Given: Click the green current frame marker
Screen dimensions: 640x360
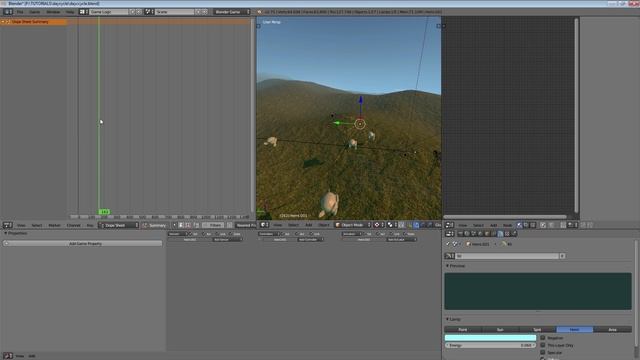Looking at the screenshot, I should click(104, 212).
